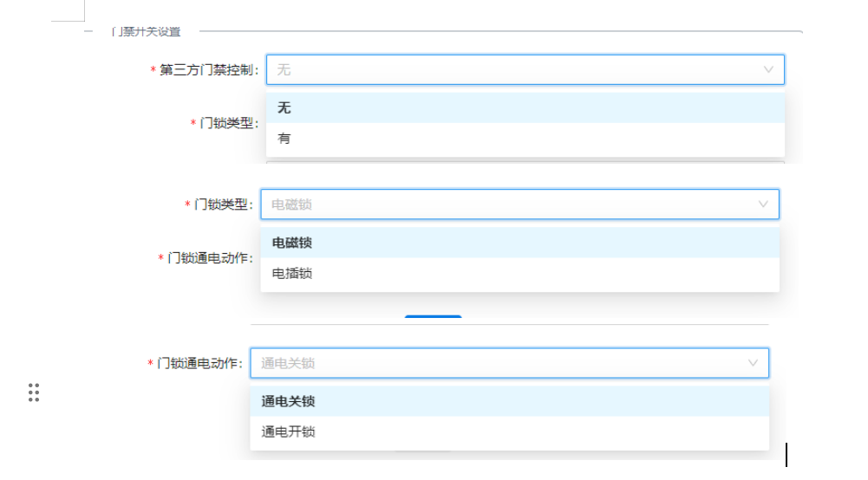The width and height of the screenshot is (868, 480).
Task: Click the red asterisk before 第三方门禁控制
Action: click(153, 70)
